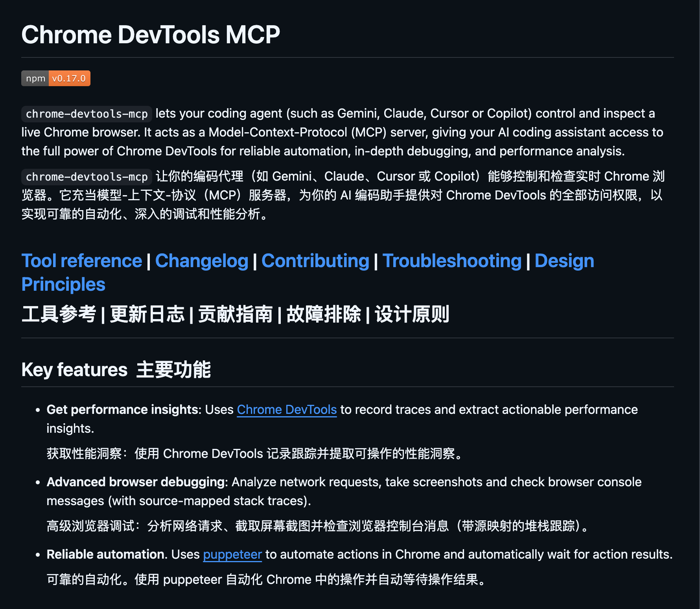
Task: Click the chrome-devtools-mcp code label before 让你的编码代理
Action: (87, 177)
